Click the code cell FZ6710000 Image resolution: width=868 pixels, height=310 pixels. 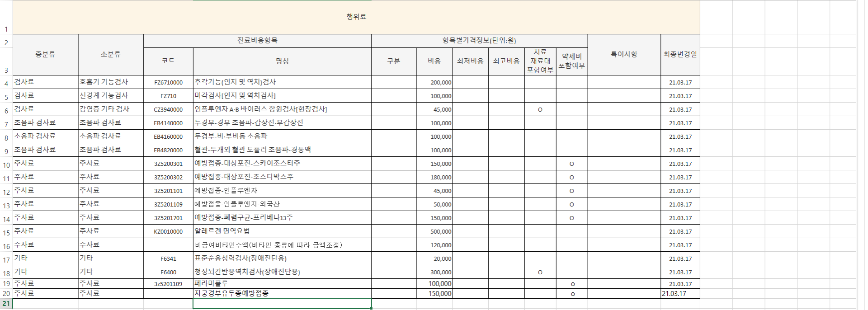click(168, 82)
